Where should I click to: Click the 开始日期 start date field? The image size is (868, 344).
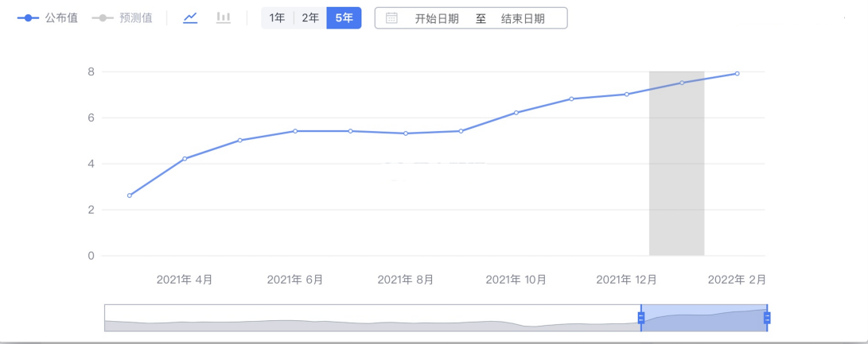click(x=437, y=18)
